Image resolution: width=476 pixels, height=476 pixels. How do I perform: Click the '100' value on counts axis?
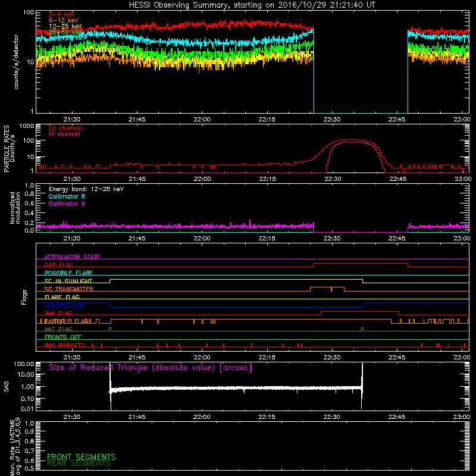28,12
